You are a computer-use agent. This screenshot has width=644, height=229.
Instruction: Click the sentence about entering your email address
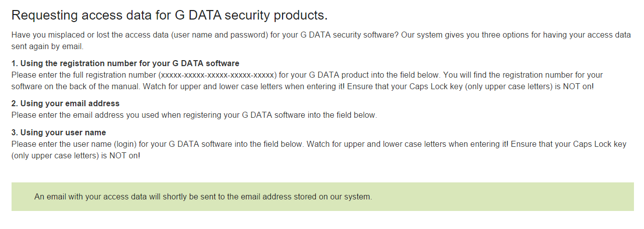pos(194,115)
